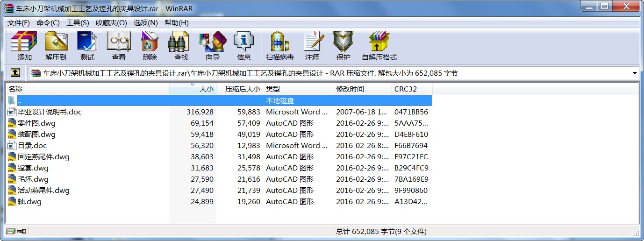Click file name 目录.doc
The image size is (644, 241).
click(x=32, y=146)
